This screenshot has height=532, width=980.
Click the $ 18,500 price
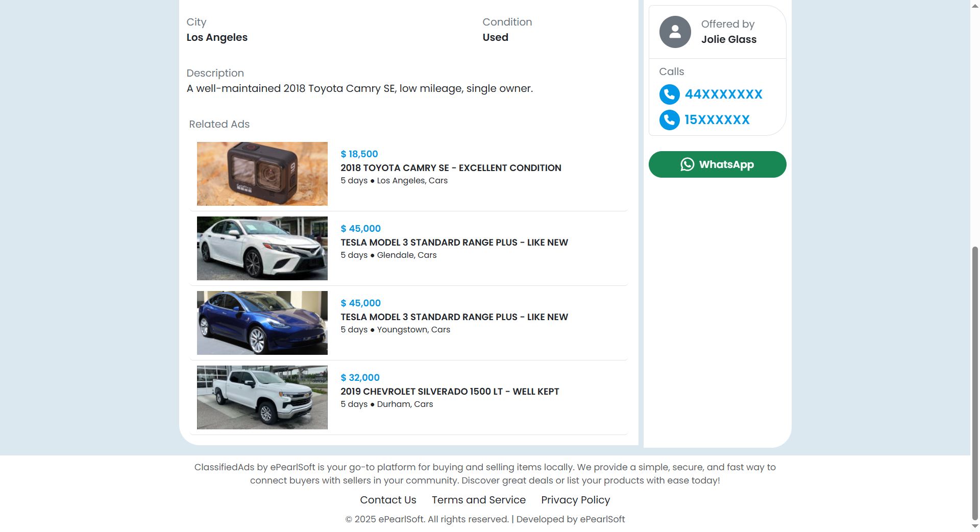[x=359, y=154]
